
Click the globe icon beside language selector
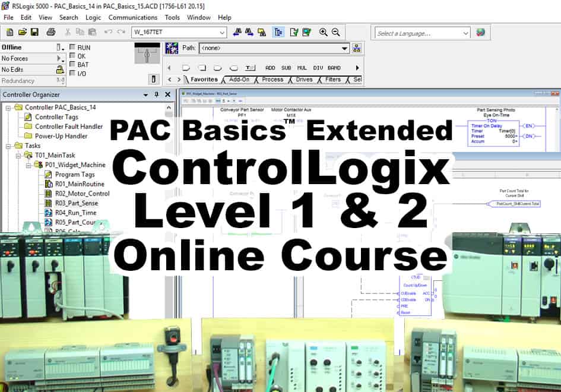[x=481, y=33]
